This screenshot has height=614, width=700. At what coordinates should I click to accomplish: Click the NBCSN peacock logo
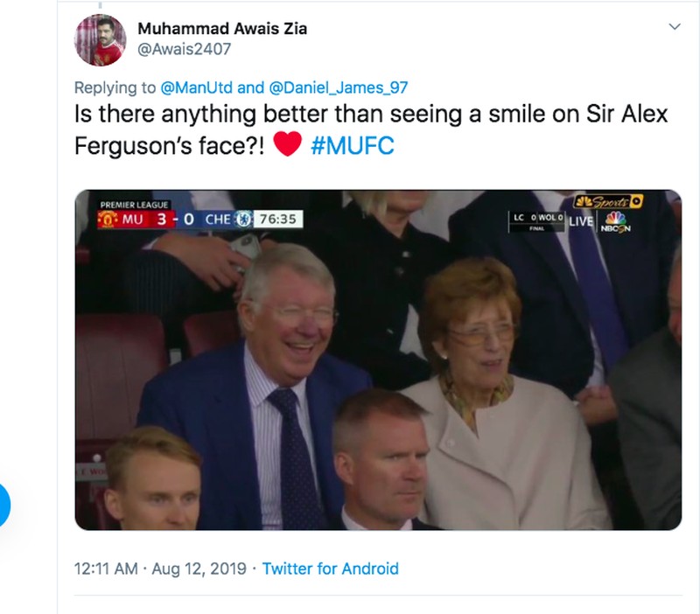pos(616,221)
